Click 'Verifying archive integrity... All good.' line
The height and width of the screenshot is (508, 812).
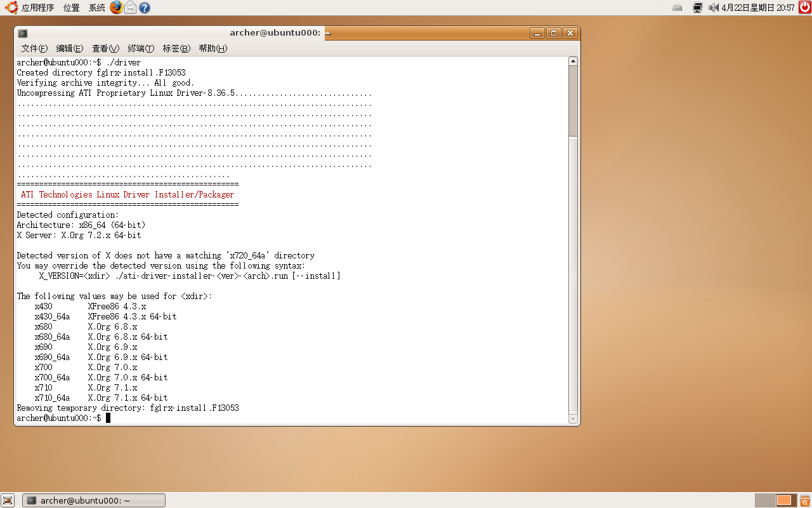pyautogui.click(x=105, y=83)
